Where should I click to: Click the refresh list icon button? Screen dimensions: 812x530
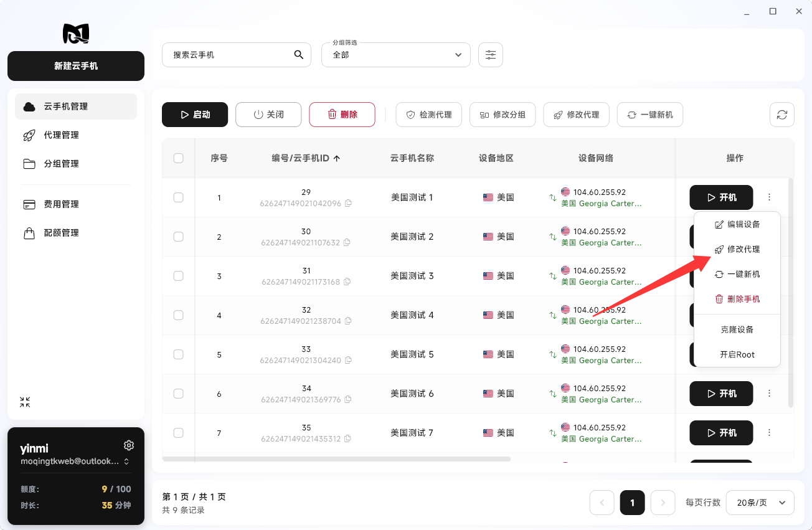click(x=782, y=115)
